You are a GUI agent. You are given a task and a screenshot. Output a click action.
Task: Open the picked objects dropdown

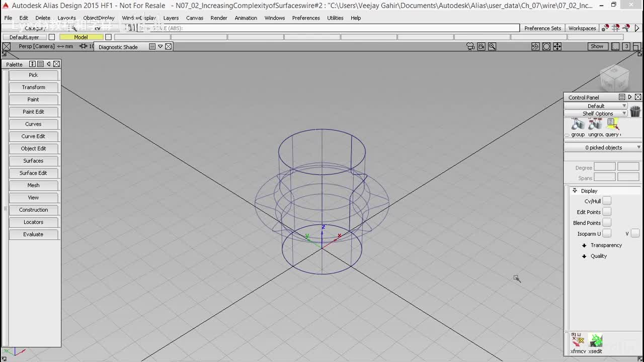pyautogui.click(x=603, y=147)
